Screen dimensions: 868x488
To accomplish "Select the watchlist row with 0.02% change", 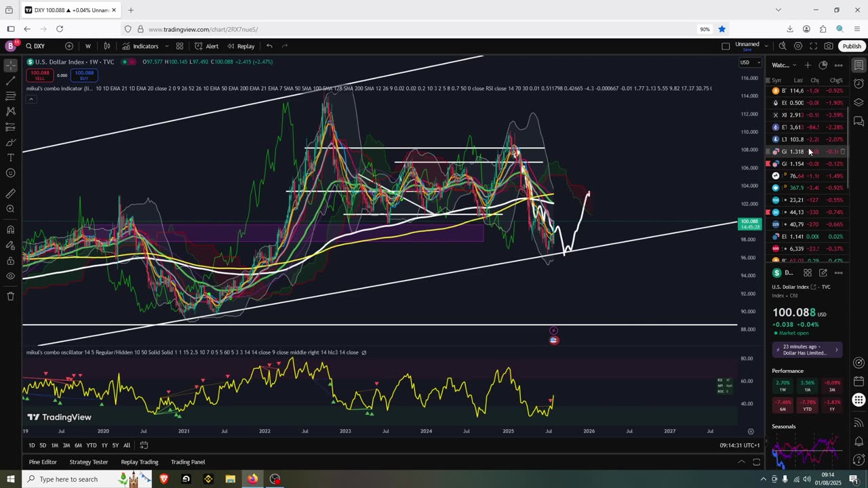I will [x=808, y=237].
